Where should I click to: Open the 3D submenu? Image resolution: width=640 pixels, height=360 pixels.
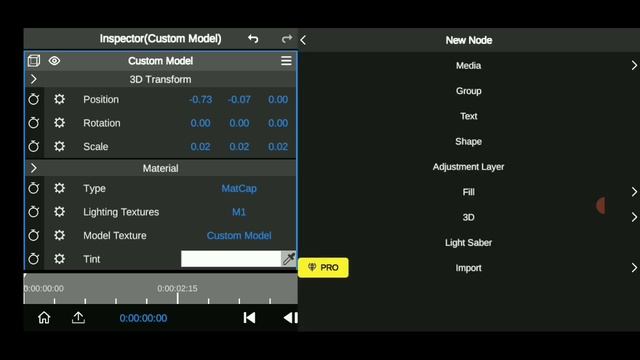tap(469, 218)
